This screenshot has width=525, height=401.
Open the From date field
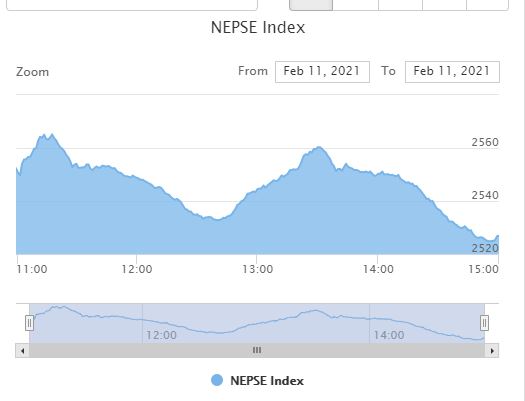[322, 72]
